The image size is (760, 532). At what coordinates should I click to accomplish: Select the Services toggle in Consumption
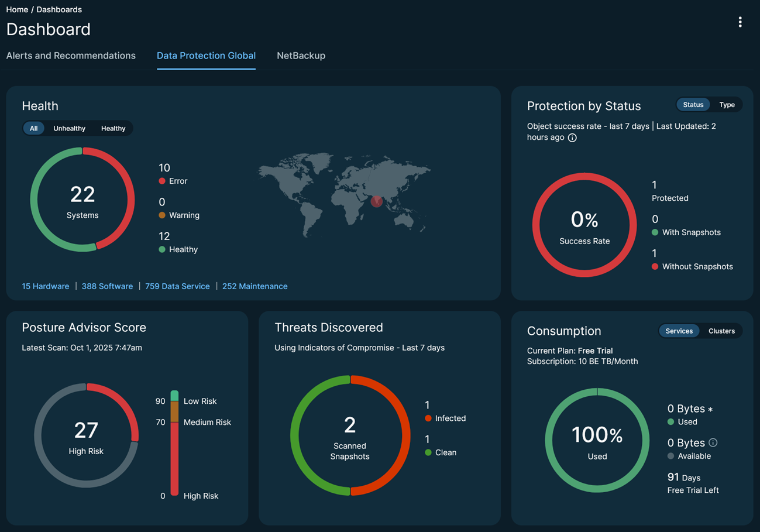click(679, 331)
